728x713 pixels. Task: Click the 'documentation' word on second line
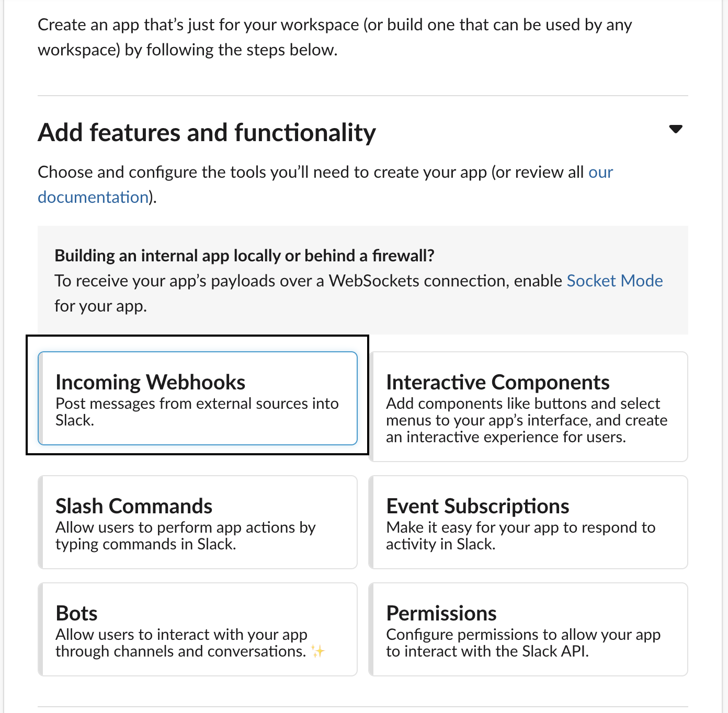click(93, 197)
